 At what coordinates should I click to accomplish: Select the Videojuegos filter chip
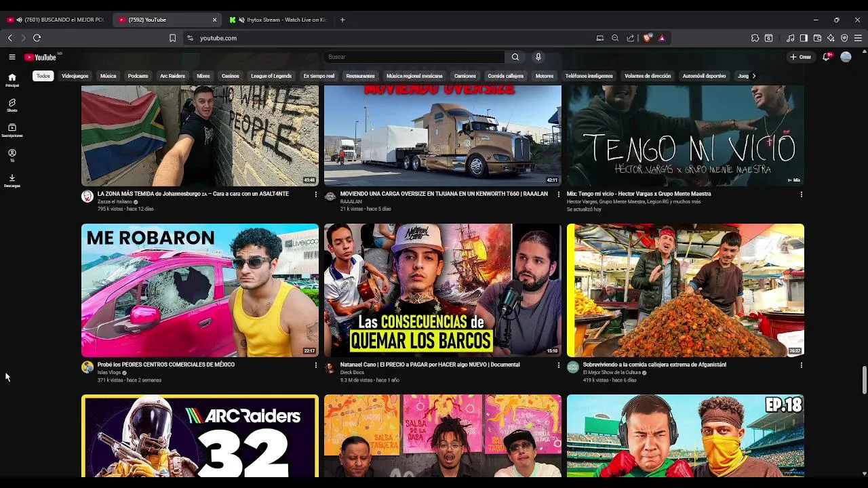pyautogui.click(x=75, y=76)
